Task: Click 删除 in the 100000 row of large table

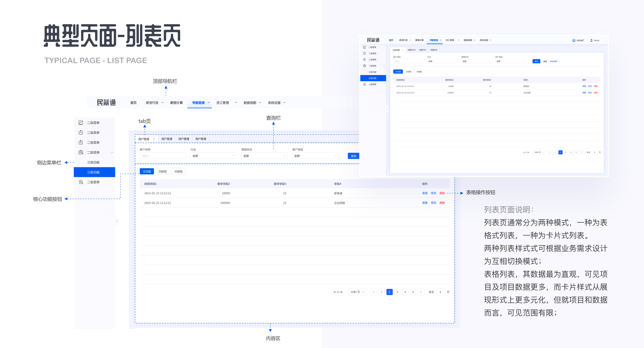Action: [x=442, y=203]
